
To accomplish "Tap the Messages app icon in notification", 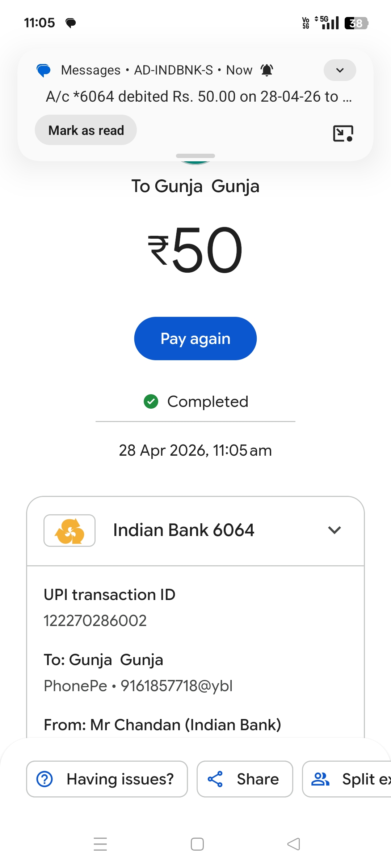I will point(44,70).
